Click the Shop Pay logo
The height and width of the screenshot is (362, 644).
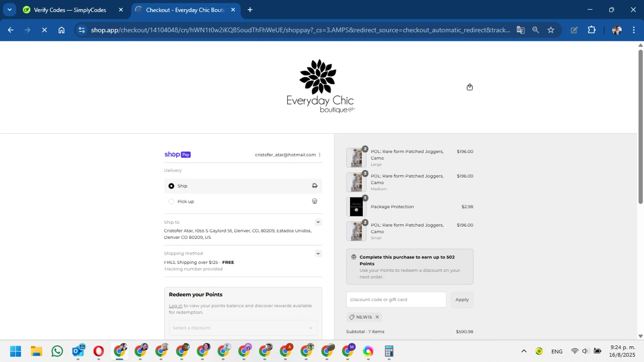[x=177, y=155]
